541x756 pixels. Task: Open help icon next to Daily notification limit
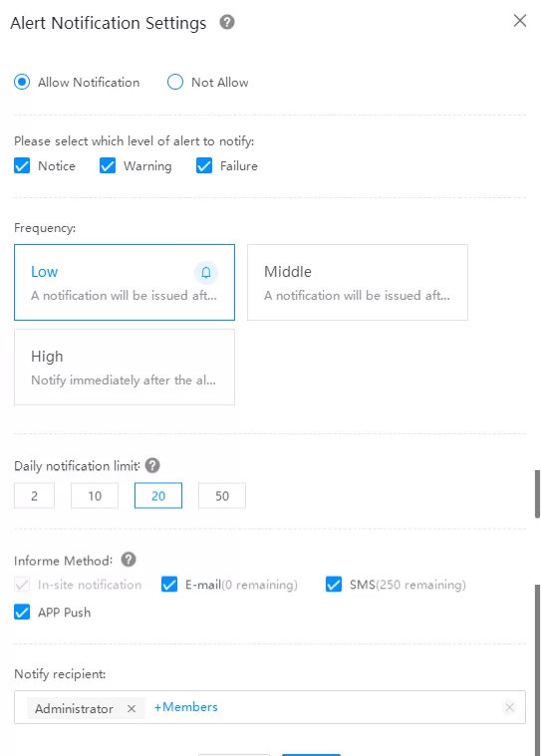pos(152,466)
